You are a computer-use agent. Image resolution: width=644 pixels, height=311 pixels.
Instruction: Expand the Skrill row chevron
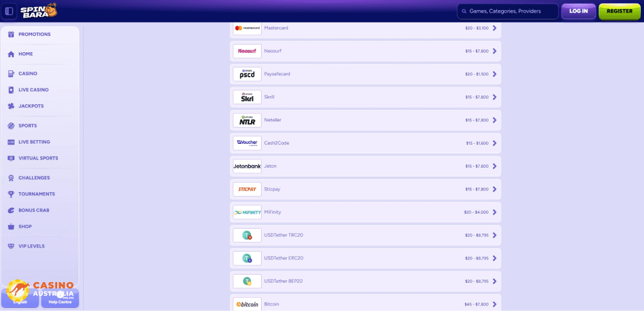pos(494,97)
